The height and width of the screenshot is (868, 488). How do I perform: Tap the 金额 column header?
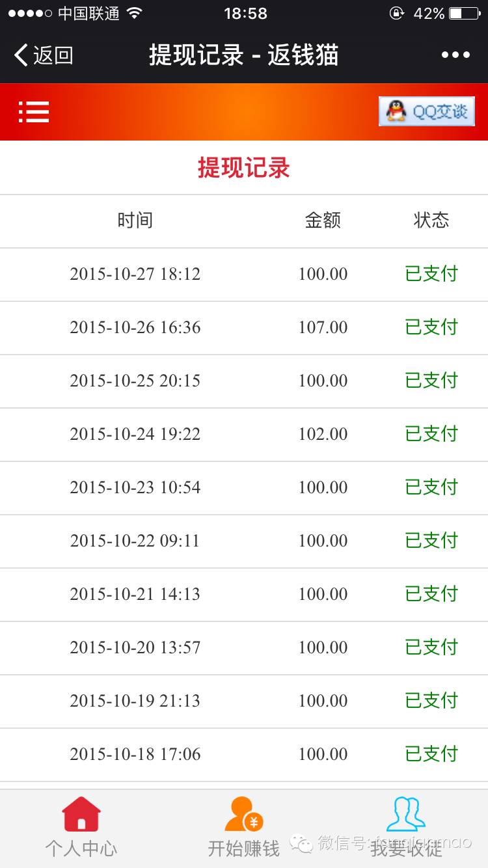click(323, 220)
